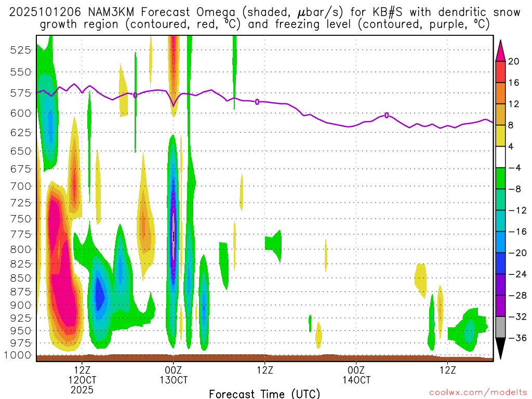
Task: Click the 850 pressure level label
Action: [21, 278]
